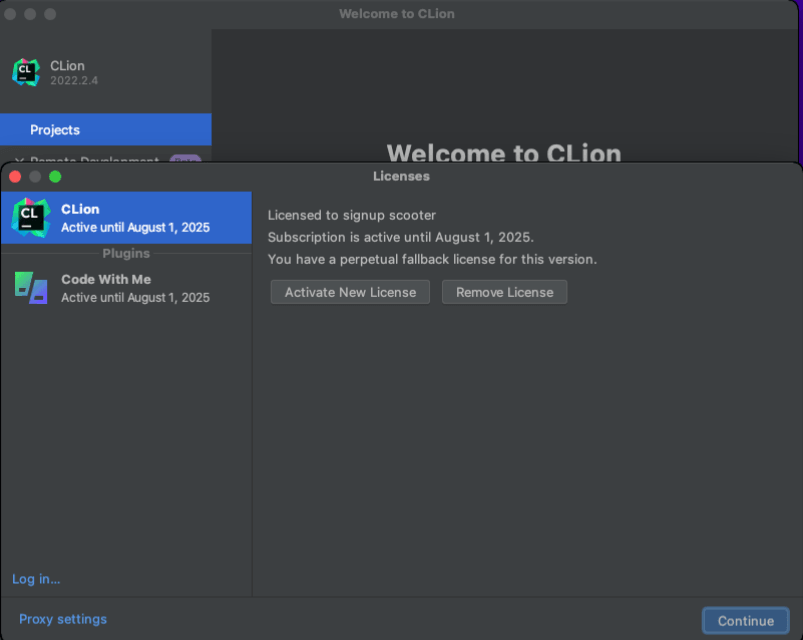The image size is (803, 640).
Task: Click the 'perpetual fallback license' message
Action: tap(432, 259)
